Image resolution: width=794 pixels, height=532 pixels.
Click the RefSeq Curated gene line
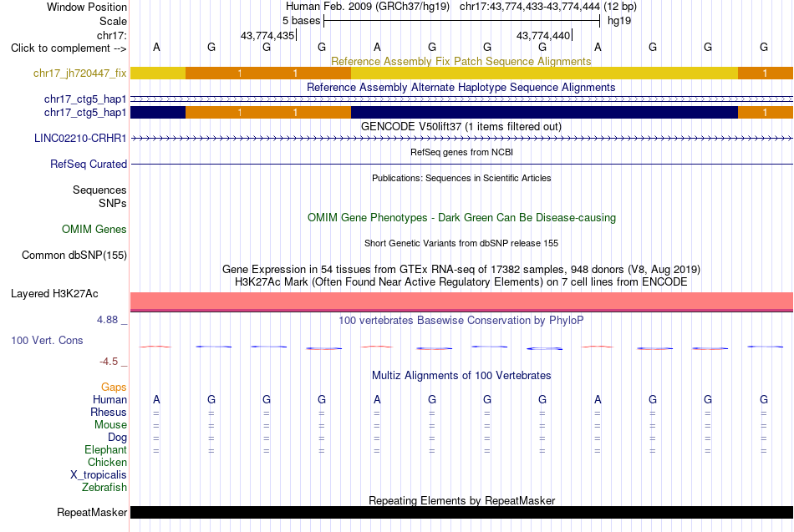tap(461, 164)
